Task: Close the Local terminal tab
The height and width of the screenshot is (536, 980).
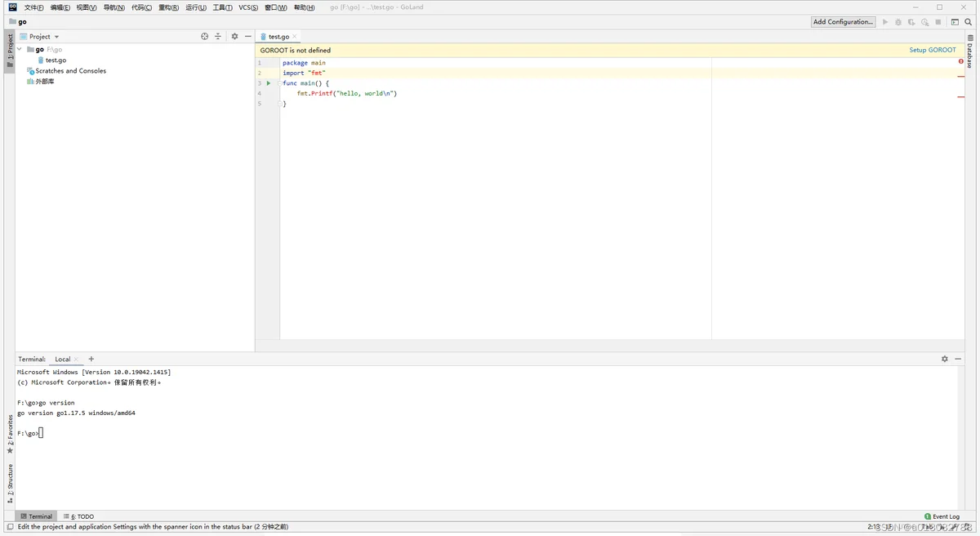Action: (x=76, y=360)
